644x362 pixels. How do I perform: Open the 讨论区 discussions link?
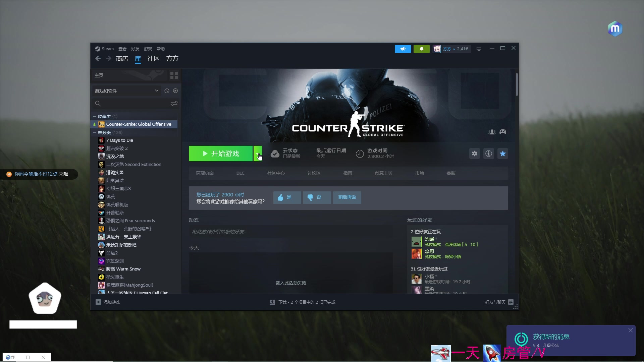tap(314, 173)
